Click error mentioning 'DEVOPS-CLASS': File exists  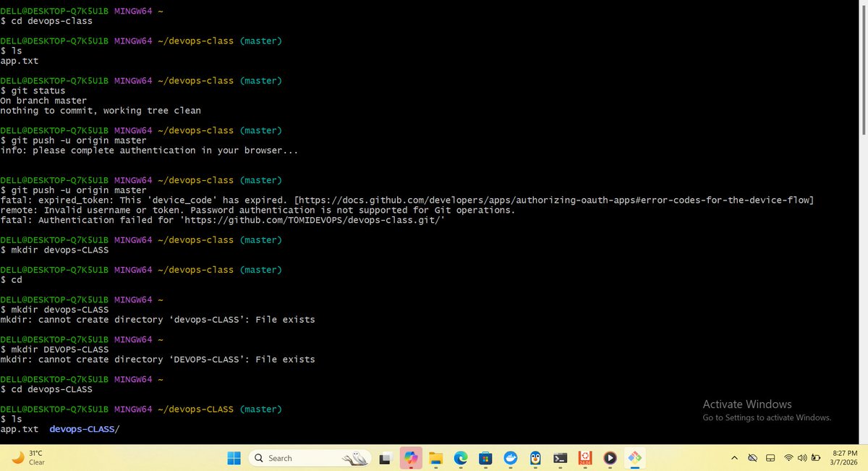pos(158,360)
